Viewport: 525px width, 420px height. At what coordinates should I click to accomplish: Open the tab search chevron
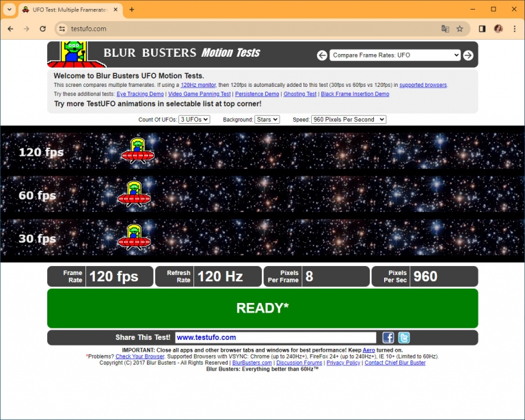(x=10, y=10)
